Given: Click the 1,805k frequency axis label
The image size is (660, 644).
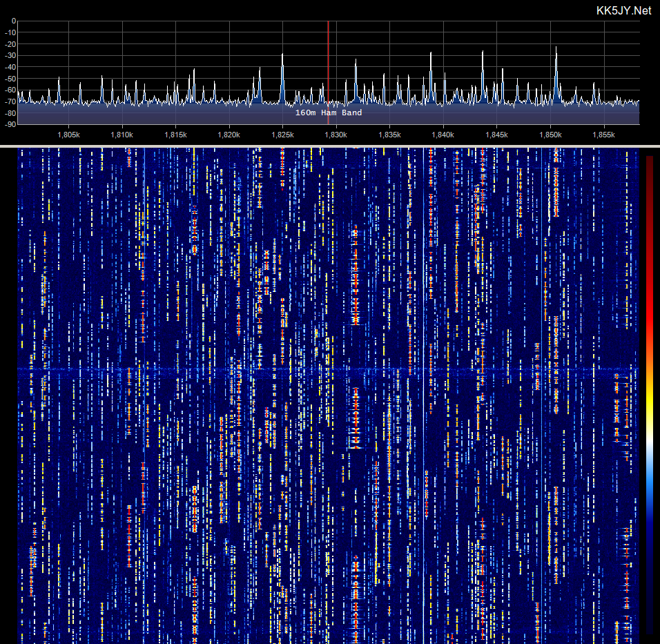Looking at the screenshot, I should [x=68, y=135].
